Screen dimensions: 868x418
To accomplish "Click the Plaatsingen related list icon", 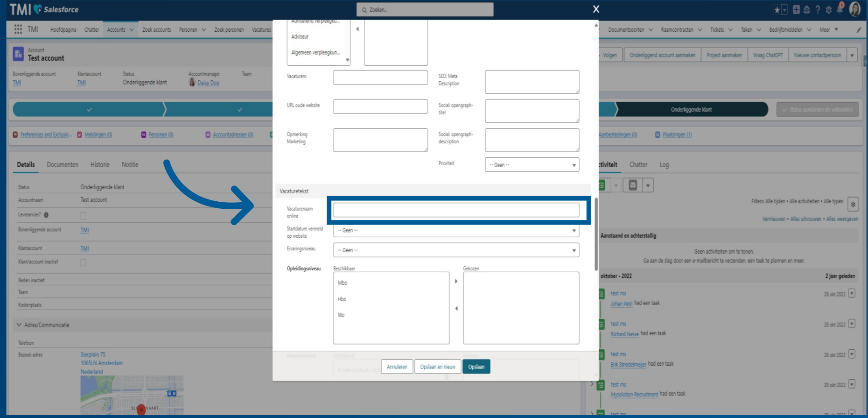I will point(658,135).
